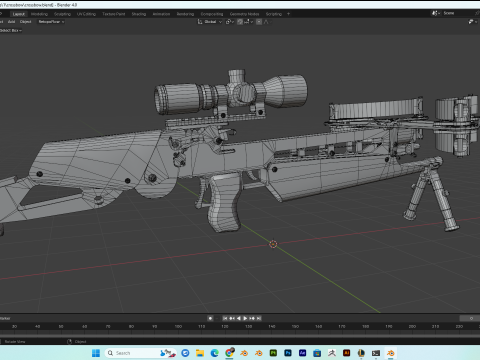This screenshot has width=480, height=360.
Task: Switch to the Layout workspace tab
Action: tap(19, 14)
